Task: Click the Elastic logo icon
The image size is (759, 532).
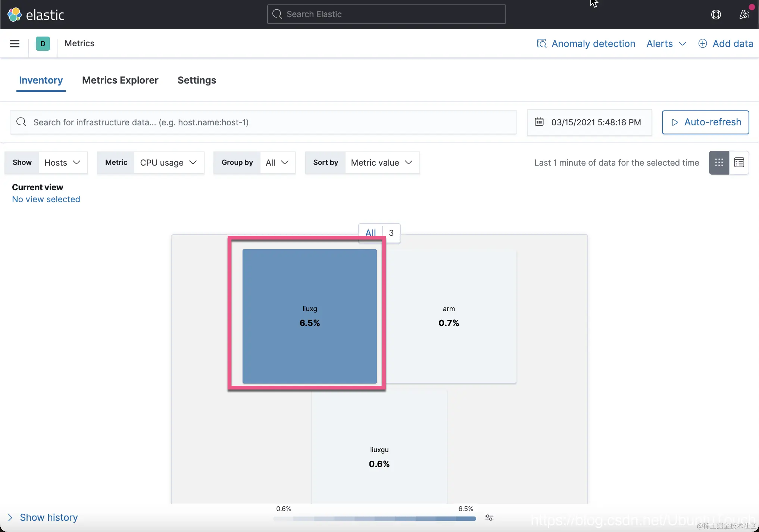Action: coord(15,15)
